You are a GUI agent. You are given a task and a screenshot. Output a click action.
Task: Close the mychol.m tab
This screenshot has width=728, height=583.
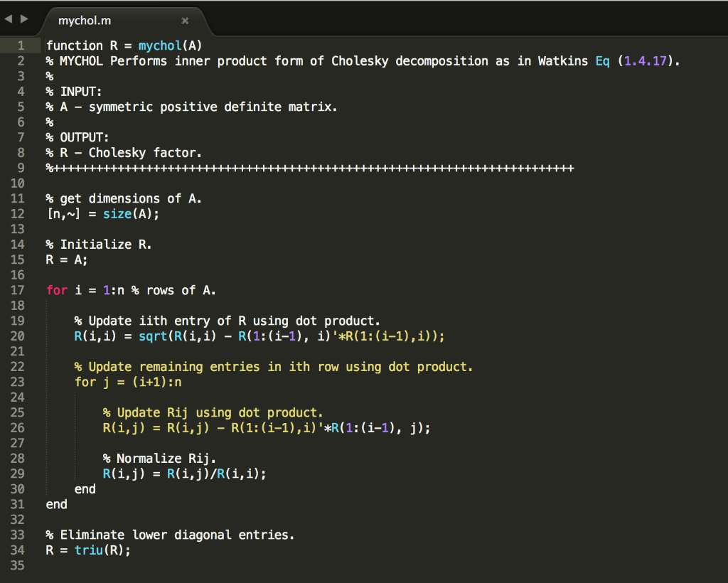pos(184,21)
